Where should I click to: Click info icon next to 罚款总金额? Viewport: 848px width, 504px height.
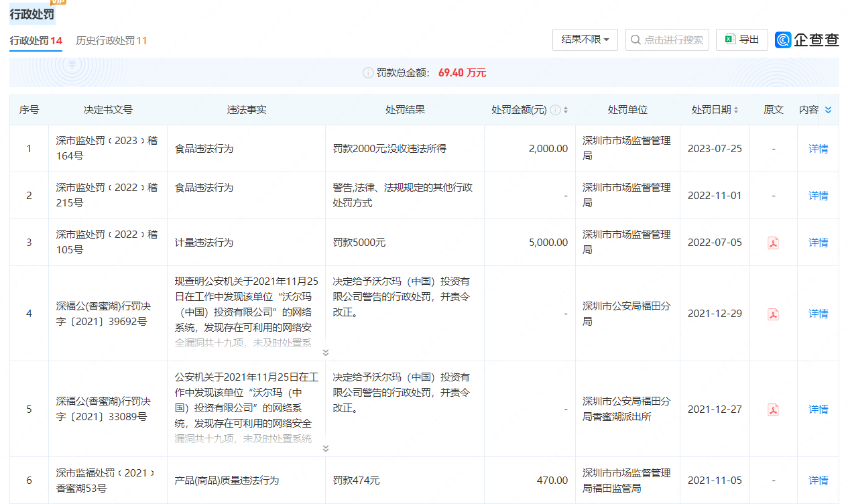367,73
